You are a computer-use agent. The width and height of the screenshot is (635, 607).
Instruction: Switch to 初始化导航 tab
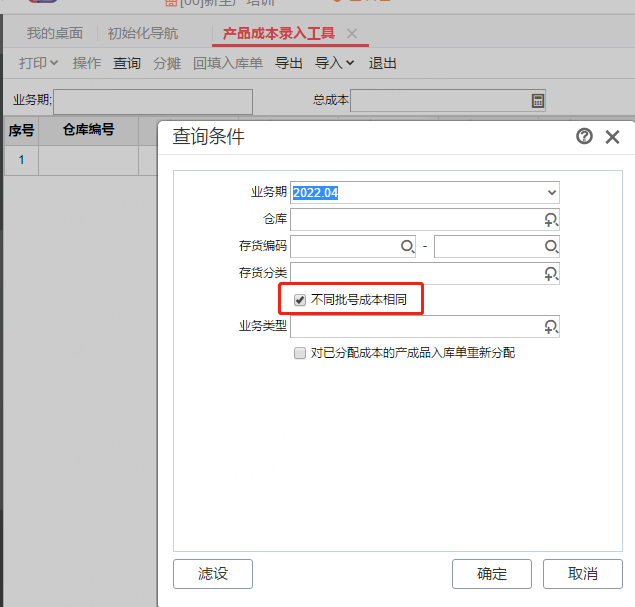point(143,33)
